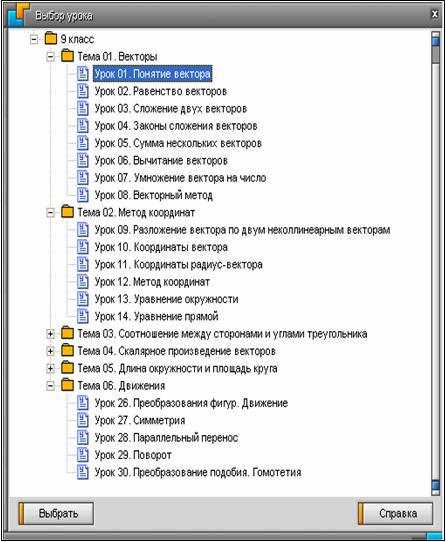
Task: Click the Тема 04 folder icon
Action: [67, 350]
